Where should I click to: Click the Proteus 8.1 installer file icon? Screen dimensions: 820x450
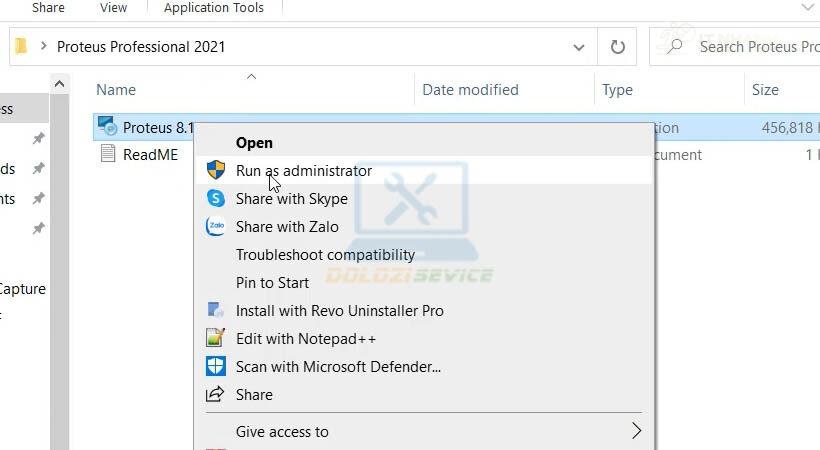click(108, 127)
